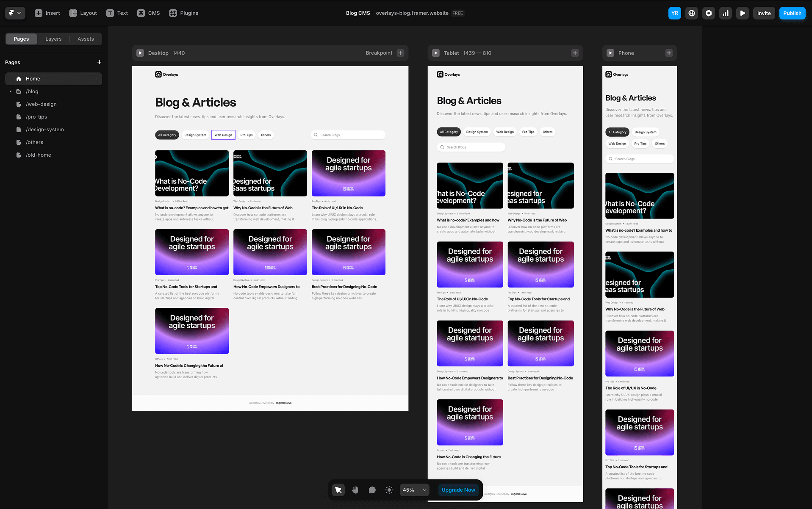Switch to the Assets tab
This screenshot has width=812, height=509.
tap(86, 39)
